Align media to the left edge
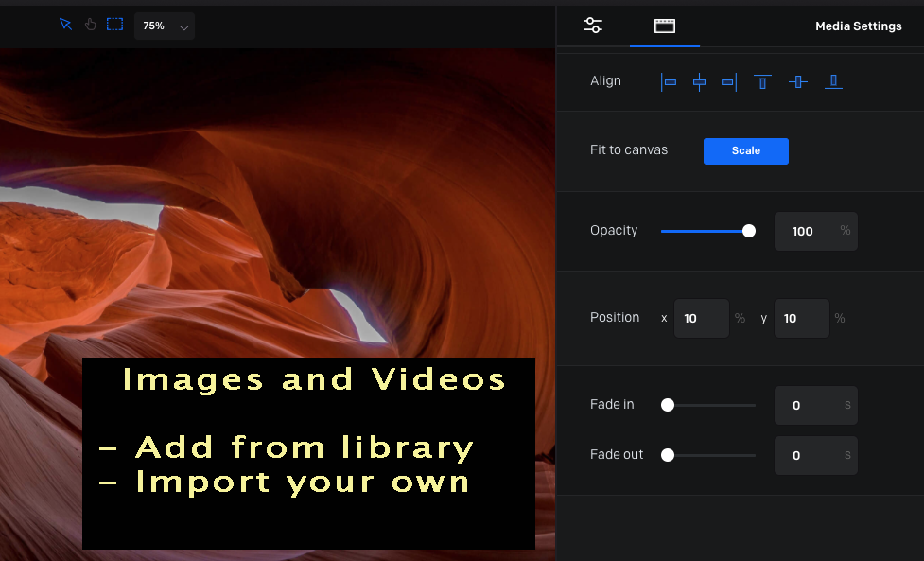Screen dimensions: 924x561 pos(669,82)
